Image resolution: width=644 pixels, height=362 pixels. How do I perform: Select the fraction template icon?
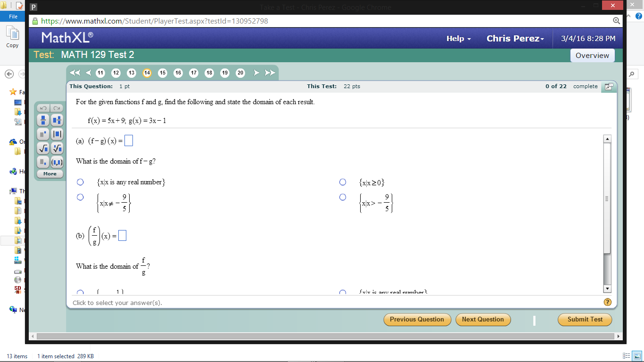pos(43,120)
